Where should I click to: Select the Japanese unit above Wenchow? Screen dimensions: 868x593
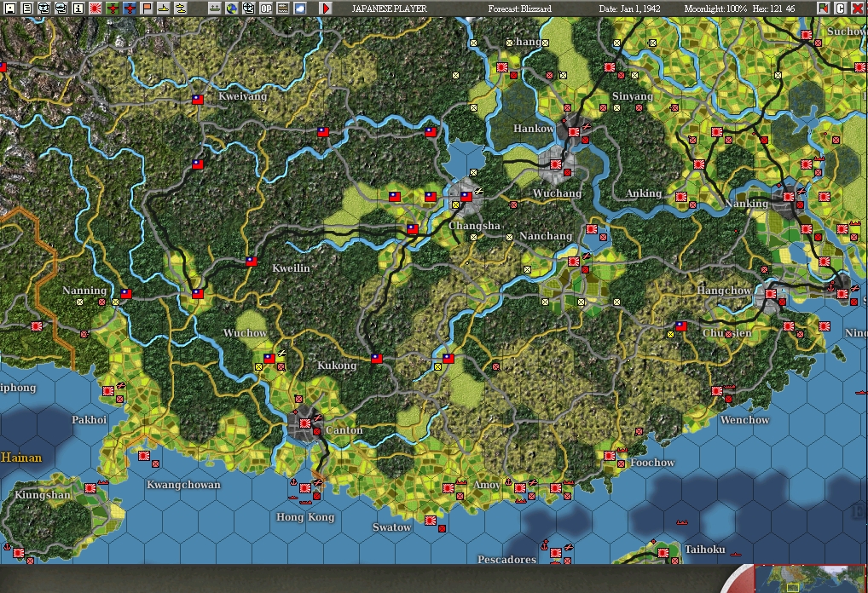[717, 391]
